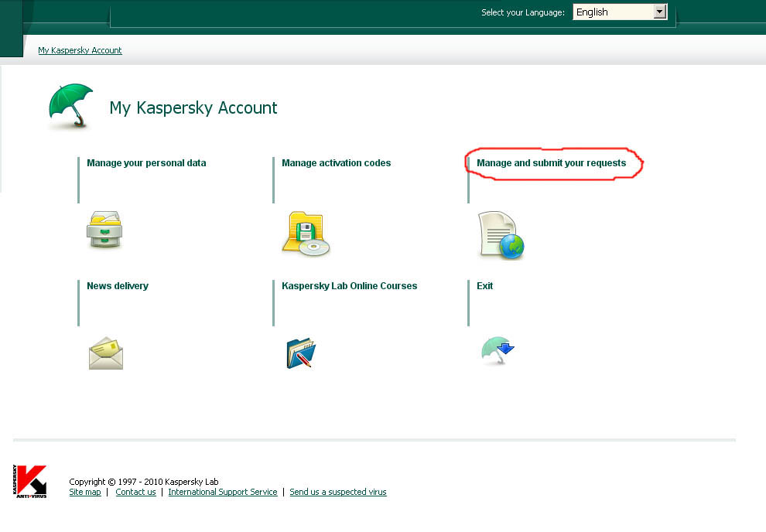Click Send us a suspected virus link
Viewport: 766px width, 532px height.
(x=338, y=492)
